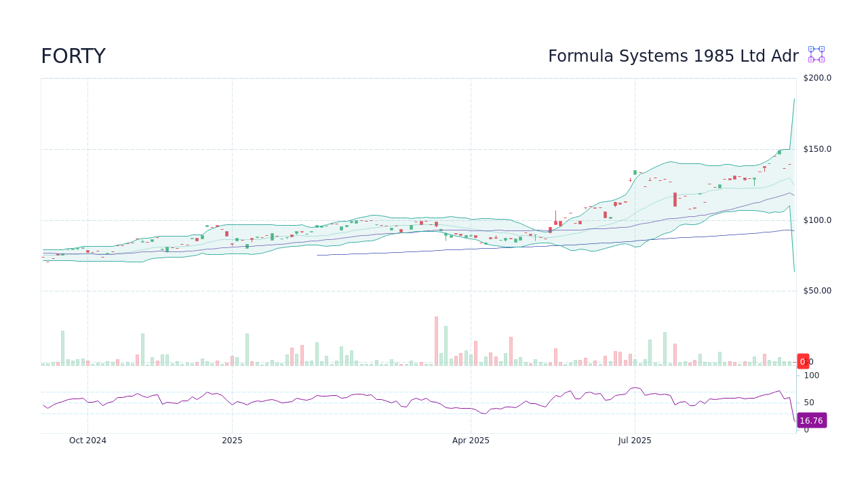868x488 pixels.
Task: Select the Jul 2025 label on the time axis
Action: point(635,440)
